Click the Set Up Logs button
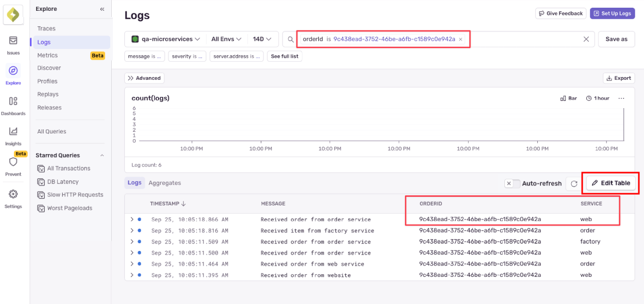644x304 pixels. coord(612,13)
